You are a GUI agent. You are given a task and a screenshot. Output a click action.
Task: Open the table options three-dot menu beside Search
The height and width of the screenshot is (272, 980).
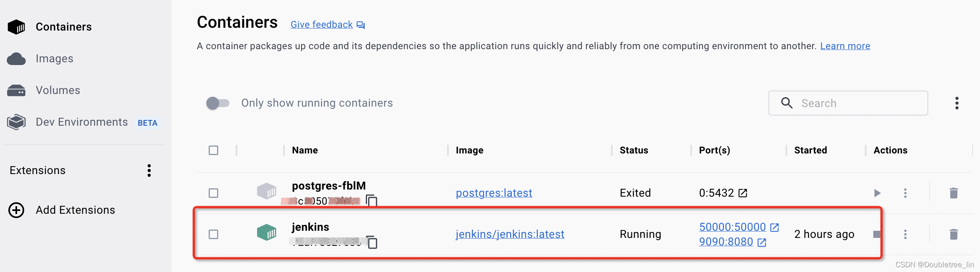957,103
